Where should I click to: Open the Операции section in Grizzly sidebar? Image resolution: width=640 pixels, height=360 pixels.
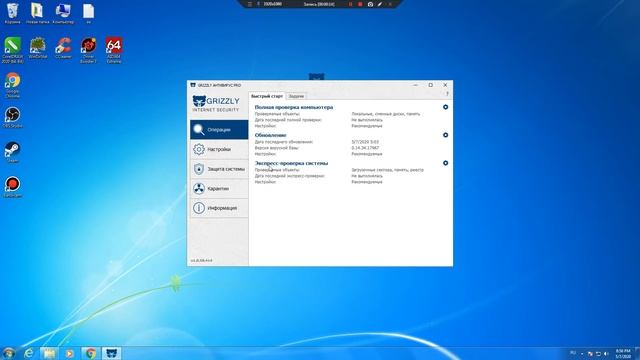pos(219,130)
